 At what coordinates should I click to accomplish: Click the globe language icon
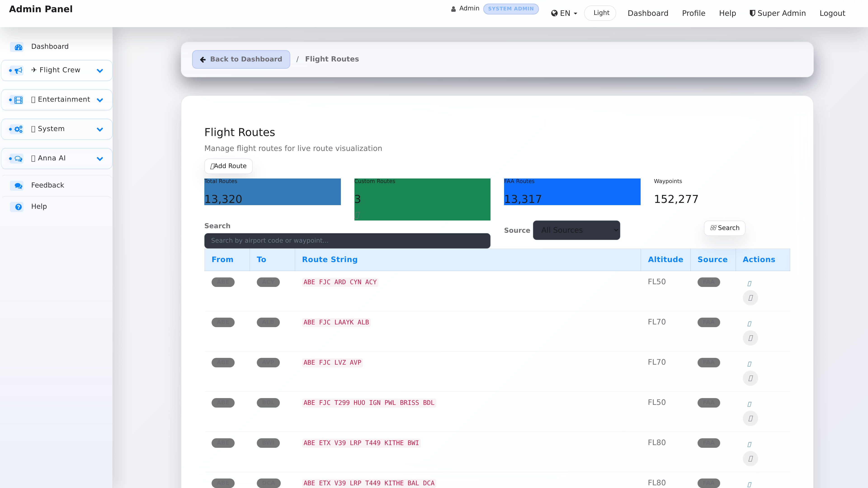pyautogui.click(x=554, y=13)
